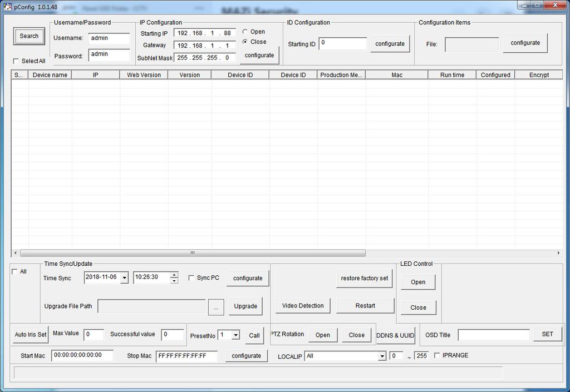The width and height of the screenshot is (570, 392).
Task: Click the Search button
Action: click(x=29, y=36)
